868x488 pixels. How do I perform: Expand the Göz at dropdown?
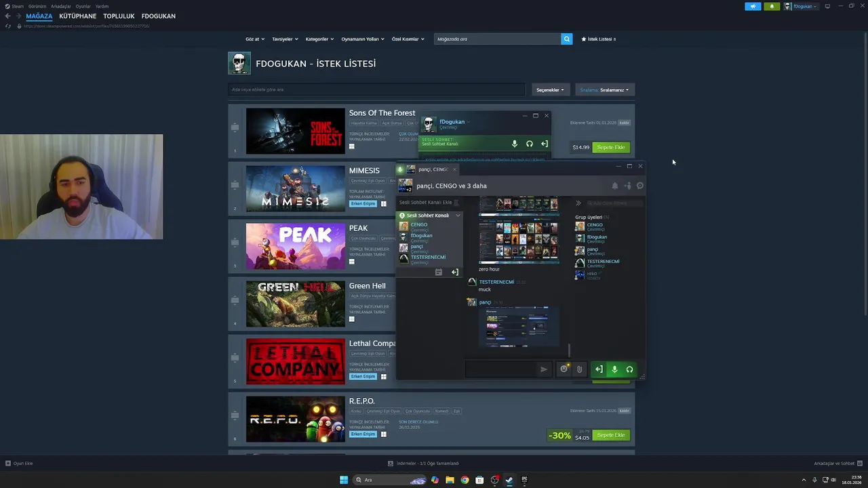(x=255, y=39)
